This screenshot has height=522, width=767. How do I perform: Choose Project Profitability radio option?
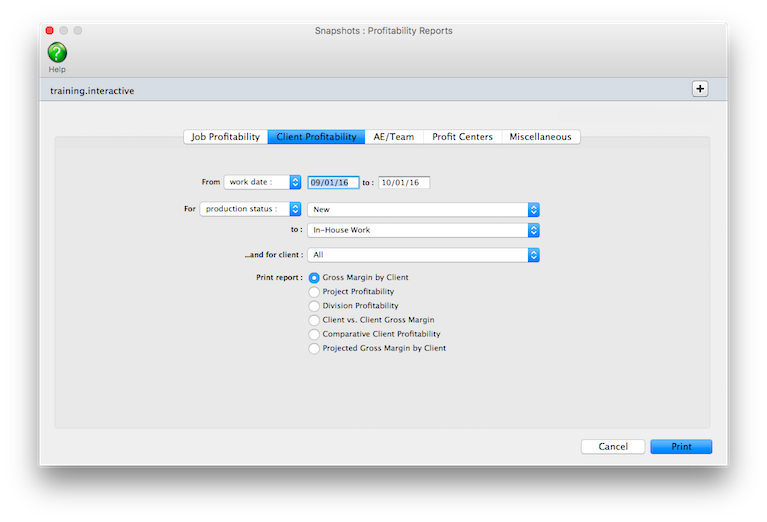click(x=315, y=291)
